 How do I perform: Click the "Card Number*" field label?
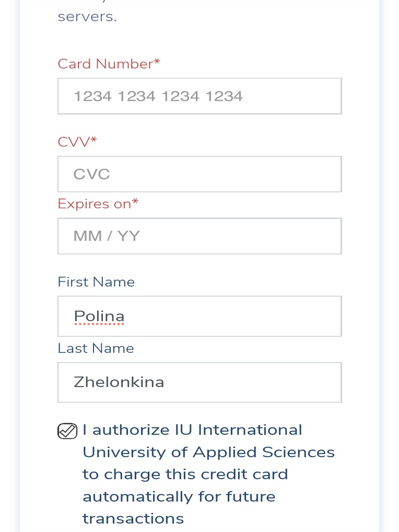(x=109, y=64)
